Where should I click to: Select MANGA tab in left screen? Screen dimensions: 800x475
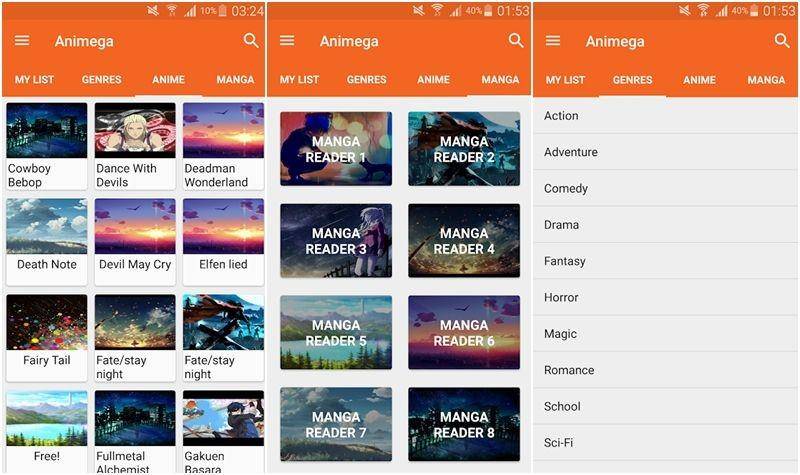click(x=235, y=80)
